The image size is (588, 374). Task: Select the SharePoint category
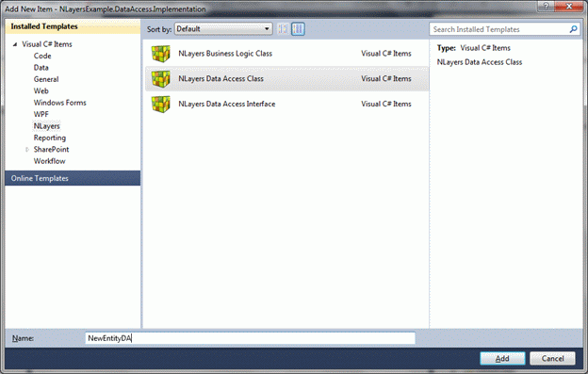(51, 149)
